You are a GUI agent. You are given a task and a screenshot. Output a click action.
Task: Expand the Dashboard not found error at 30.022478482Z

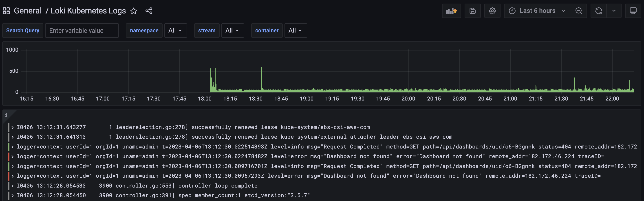click(12, 157)
